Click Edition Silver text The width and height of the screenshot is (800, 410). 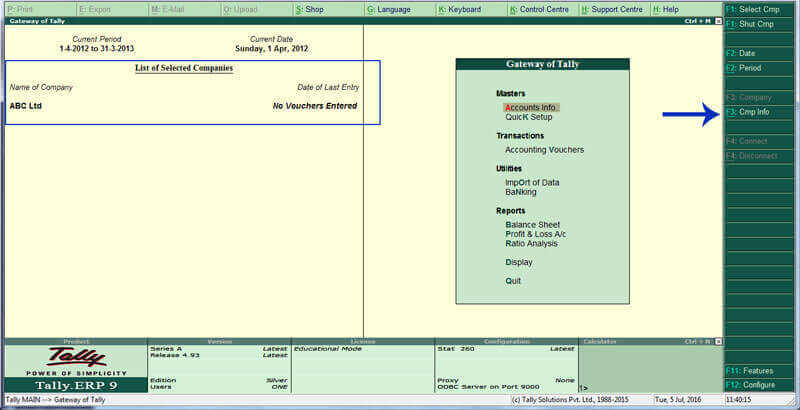[x=218, y=380]
